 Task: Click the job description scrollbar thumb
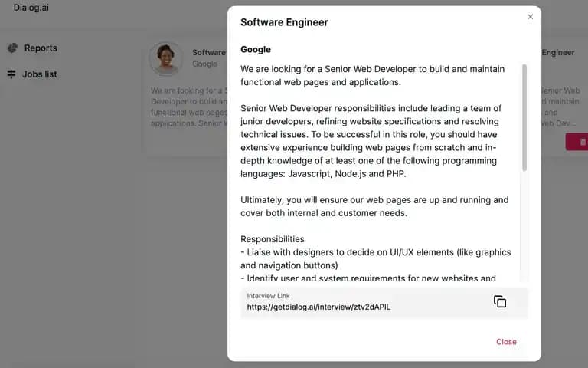tap(524, 117)
